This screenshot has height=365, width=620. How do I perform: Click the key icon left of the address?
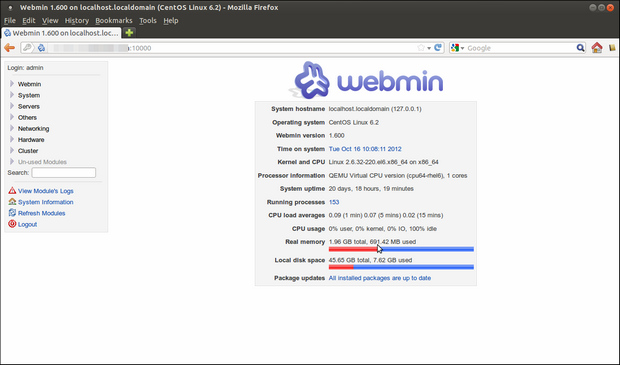[27, 48]
